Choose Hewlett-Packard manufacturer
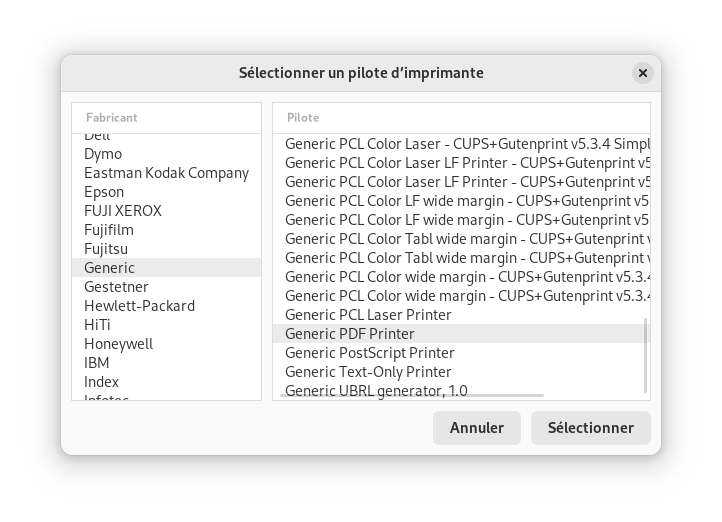Viewport: 722px width, 522px height. [x=166, y=306]
